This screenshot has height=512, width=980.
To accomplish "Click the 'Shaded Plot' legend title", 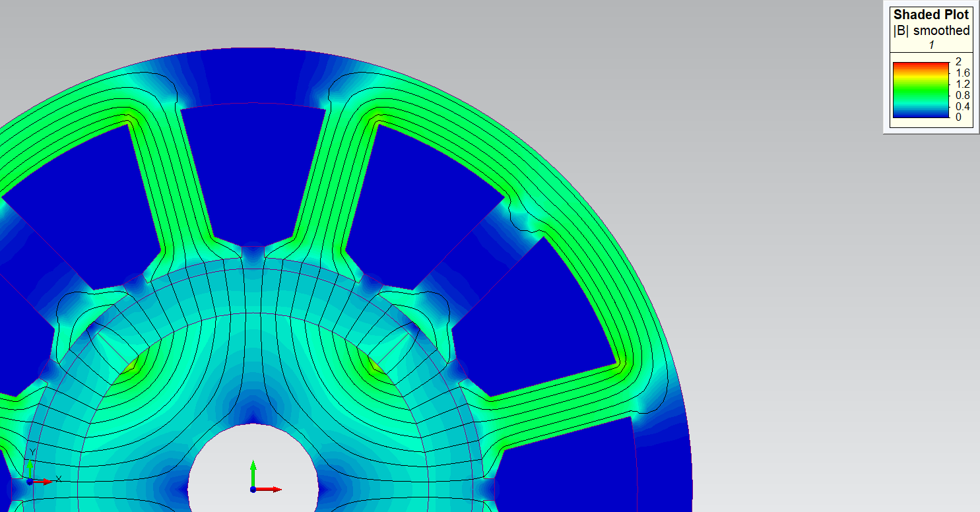I will [x=931, y=15].
